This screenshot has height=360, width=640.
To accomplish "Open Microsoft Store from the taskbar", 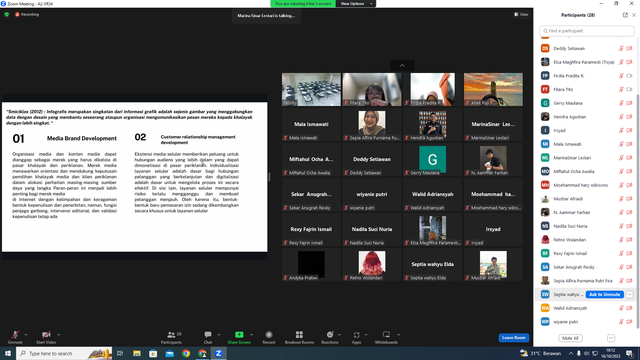I will click(x=153, y=353).
